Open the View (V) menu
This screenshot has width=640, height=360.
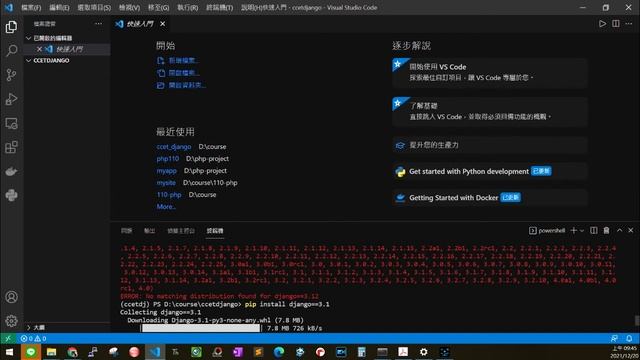pyautogui.click(x=129, y=7)
